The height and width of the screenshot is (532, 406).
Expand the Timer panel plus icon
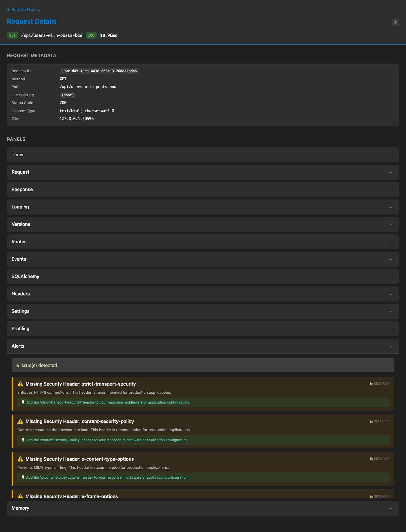click(391, 155)
